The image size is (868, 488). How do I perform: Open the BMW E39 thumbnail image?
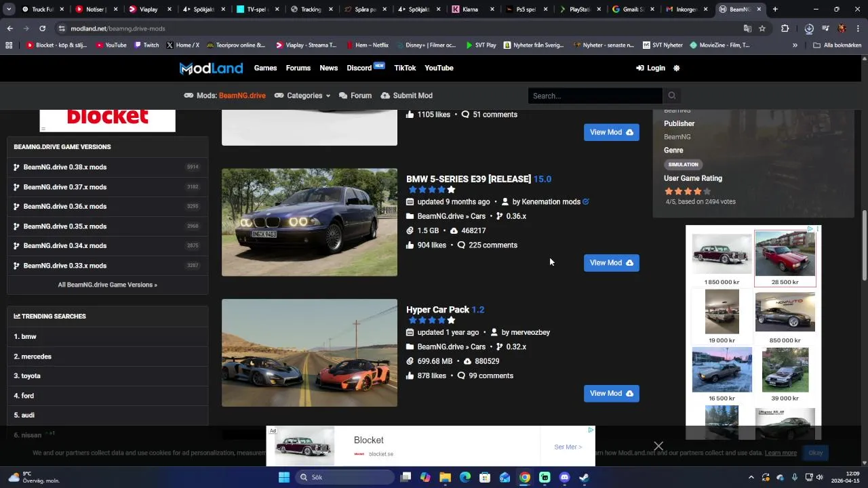(x=309, y=222)
